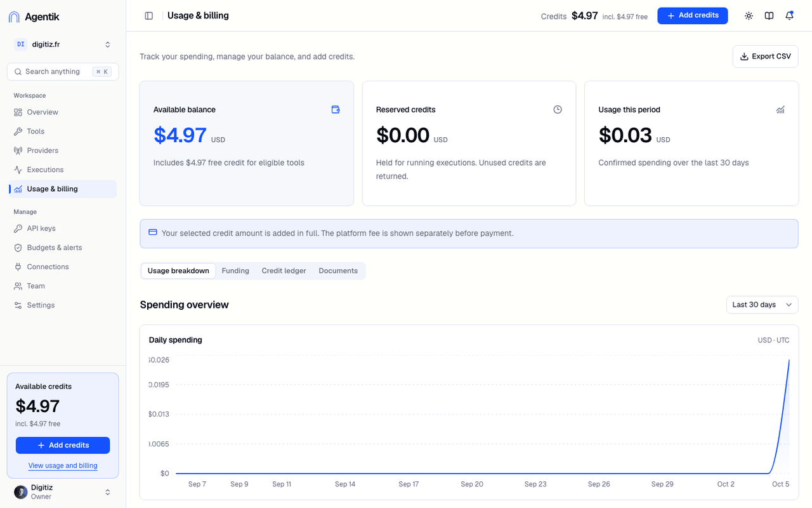Expand the Digitiz Owner account menu
The image size is (812, 508).
tap(63, 492)
